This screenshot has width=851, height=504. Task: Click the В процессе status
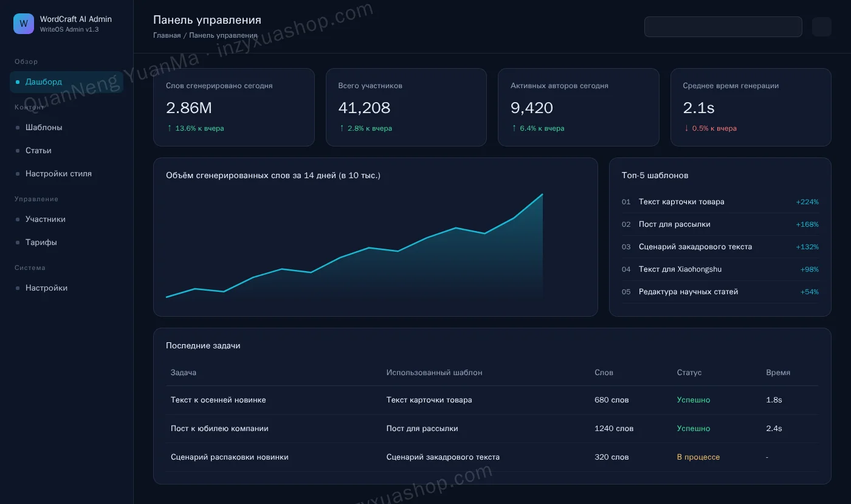click(x=698, y=457)
